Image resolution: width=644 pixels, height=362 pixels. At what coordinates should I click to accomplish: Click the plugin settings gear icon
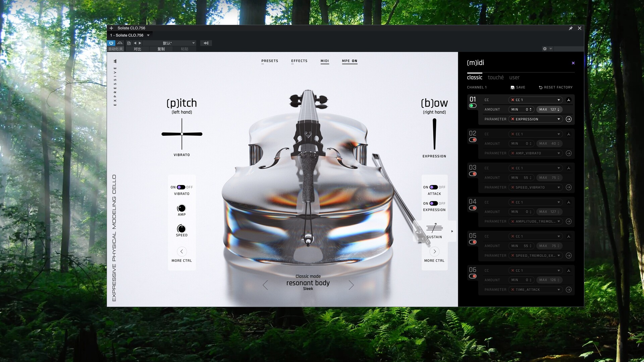coord(545,49)
